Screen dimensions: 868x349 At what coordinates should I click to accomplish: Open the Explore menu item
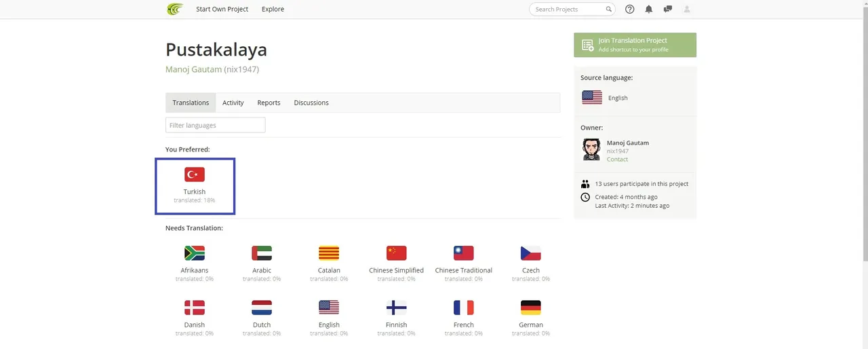click(273, 10)
